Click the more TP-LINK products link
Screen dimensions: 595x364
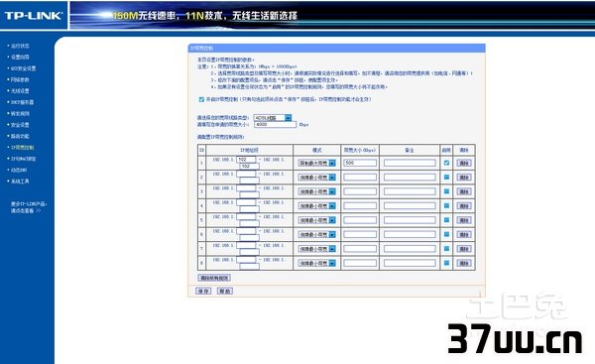coord(29,207)
